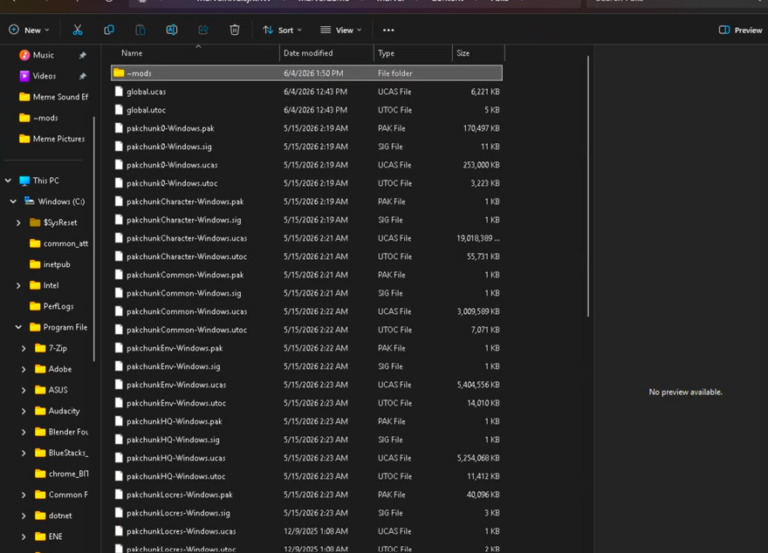Viewport: 768px width, 553px height.
Task: Unpin Videos using its pin icon
Action: click(x=82, y=76)
